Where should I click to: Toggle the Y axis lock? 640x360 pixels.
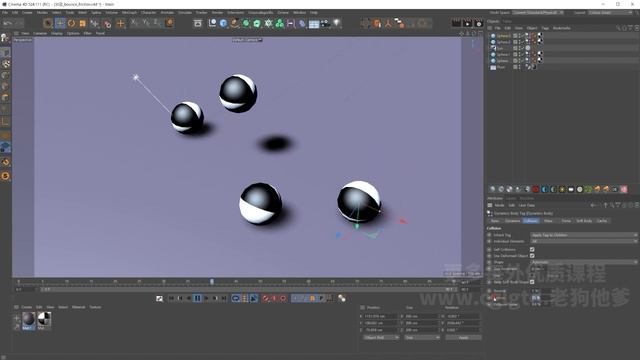coord(146,23)
